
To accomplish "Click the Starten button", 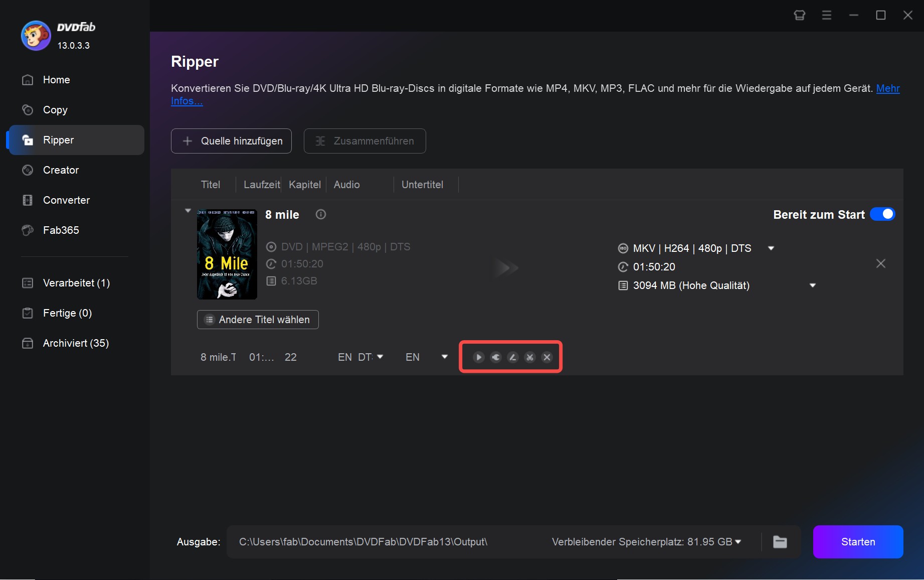I will click(x=858, y=542).
